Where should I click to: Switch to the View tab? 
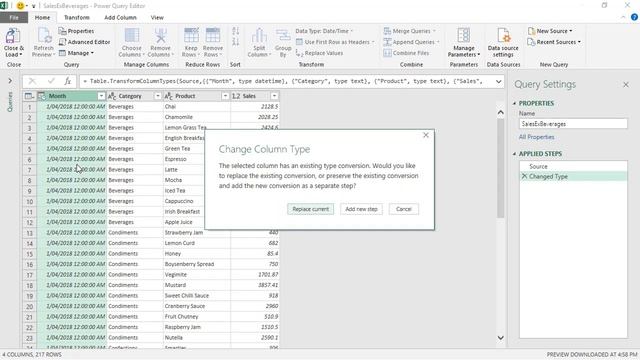click(157, 18)
